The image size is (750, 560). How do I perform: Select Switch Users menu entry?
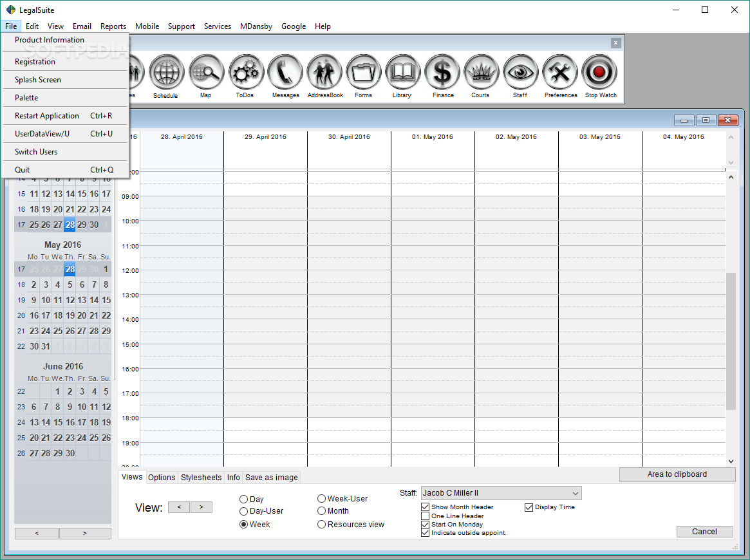tap(65, 152)
